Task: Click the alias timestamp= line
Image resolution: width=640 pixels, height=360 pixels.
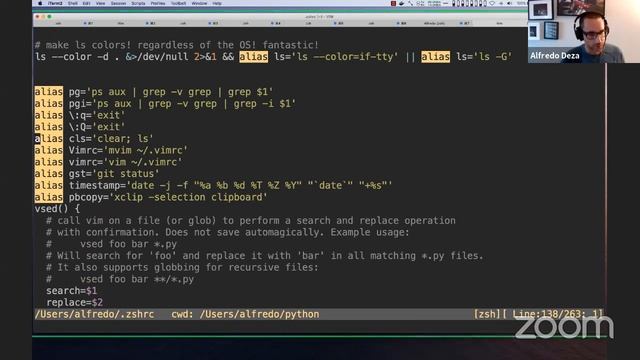Action: (213, 185)
